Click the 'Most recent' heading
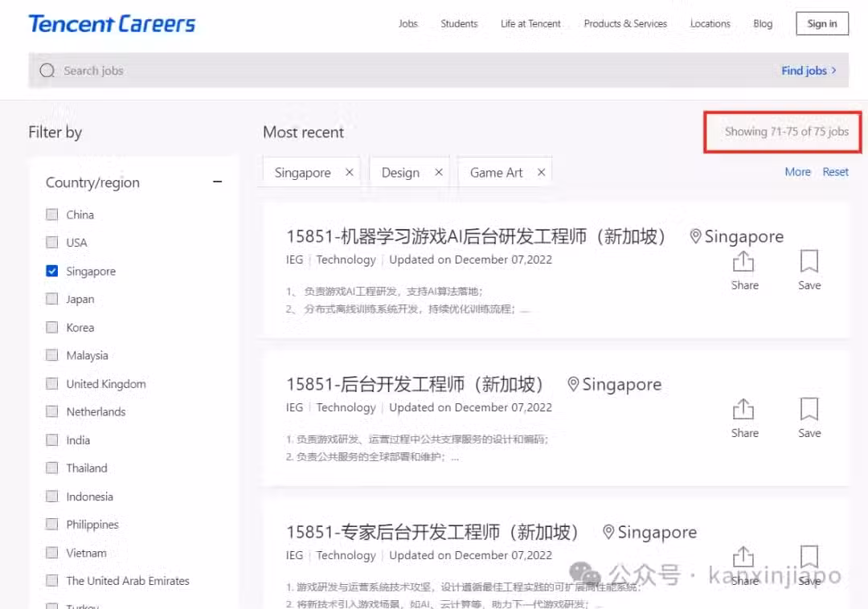Screen dimensions: 868x609 (303, 133)
